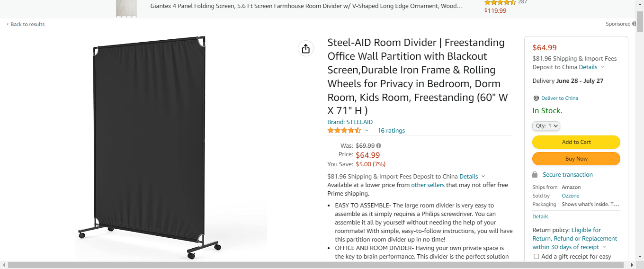Click the Add to Cart button
This screenshot has width=644, height=269.
click(576, 142)
